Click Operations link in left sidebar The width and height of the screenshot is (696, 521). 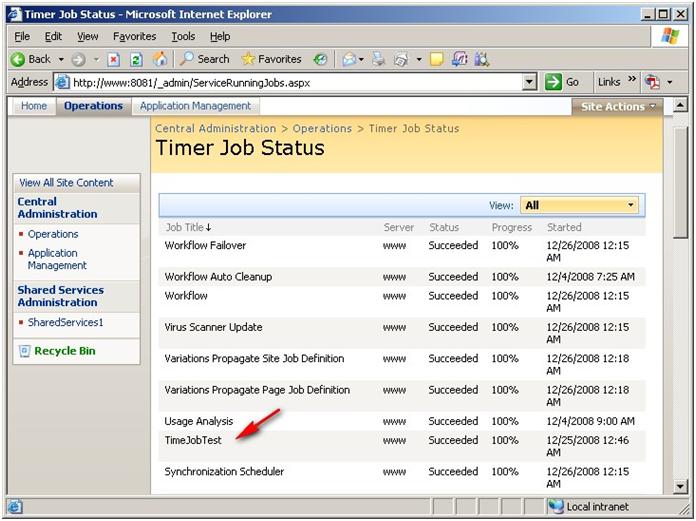[53, 234]
